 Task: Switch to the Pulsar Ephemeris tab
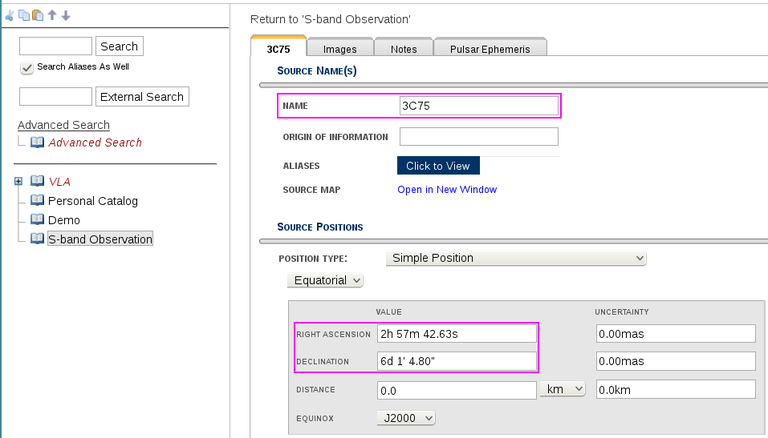tap(490, 48)
